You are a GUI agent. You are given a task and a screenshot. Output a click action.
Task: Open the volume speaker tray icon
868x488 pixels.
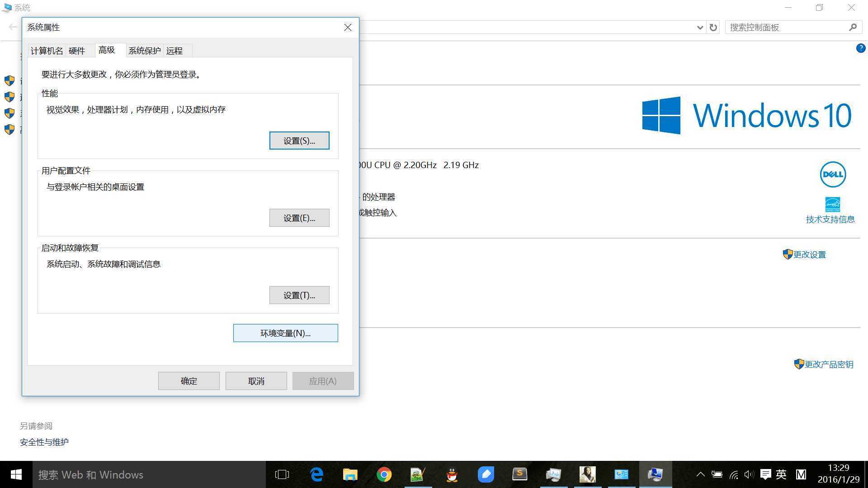coord(749,474)
